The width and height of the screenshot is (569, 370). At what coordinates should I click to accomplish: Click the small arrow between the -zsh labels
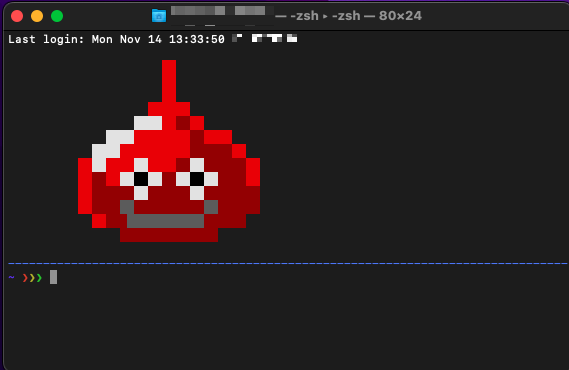coord(325,16)
